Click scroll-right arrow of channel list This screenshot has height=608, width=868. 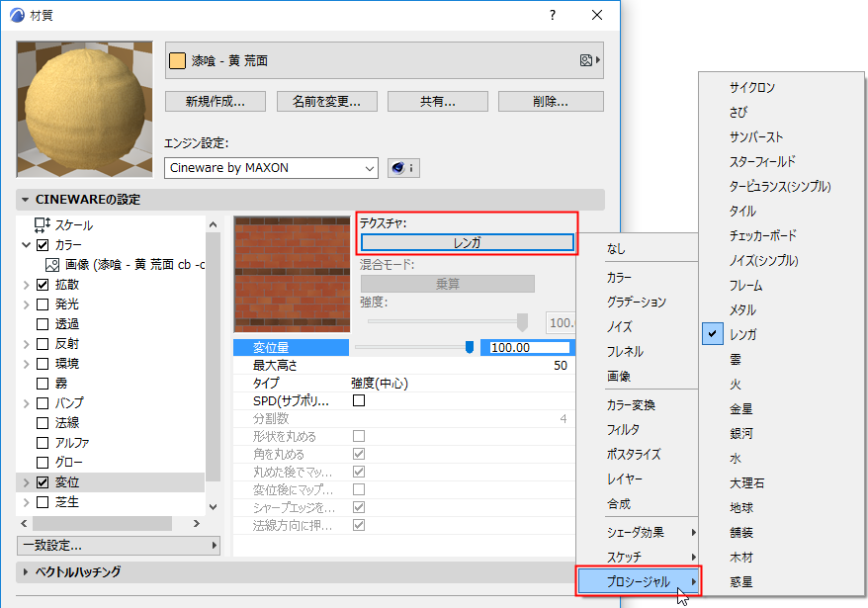pos(197,523)
